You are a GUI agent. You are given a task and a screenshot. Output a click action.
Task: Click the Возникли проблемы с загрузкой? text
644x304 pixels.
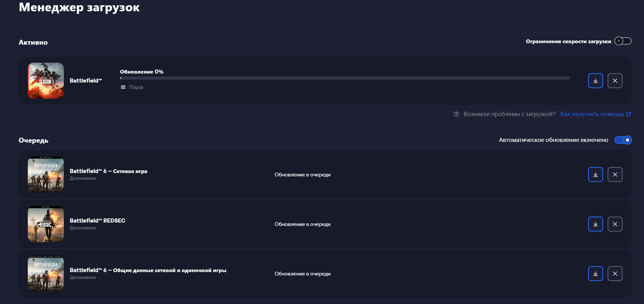pos(510,114)
